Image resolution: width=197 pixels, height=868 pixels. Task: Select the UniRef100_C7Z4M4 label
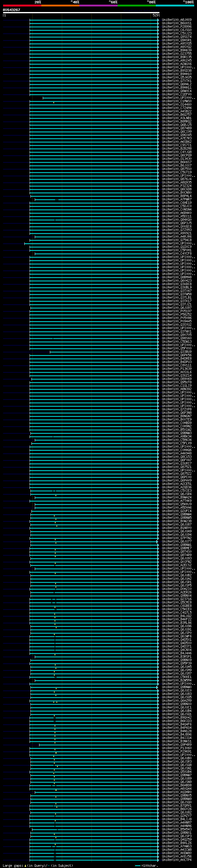pos(176,108)
